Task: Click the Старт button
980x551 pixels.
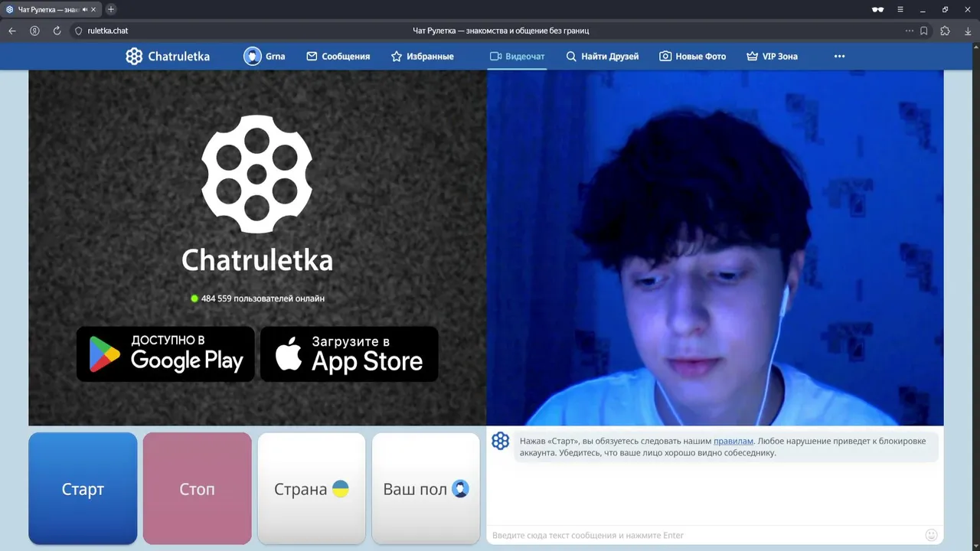Action: 83,489
